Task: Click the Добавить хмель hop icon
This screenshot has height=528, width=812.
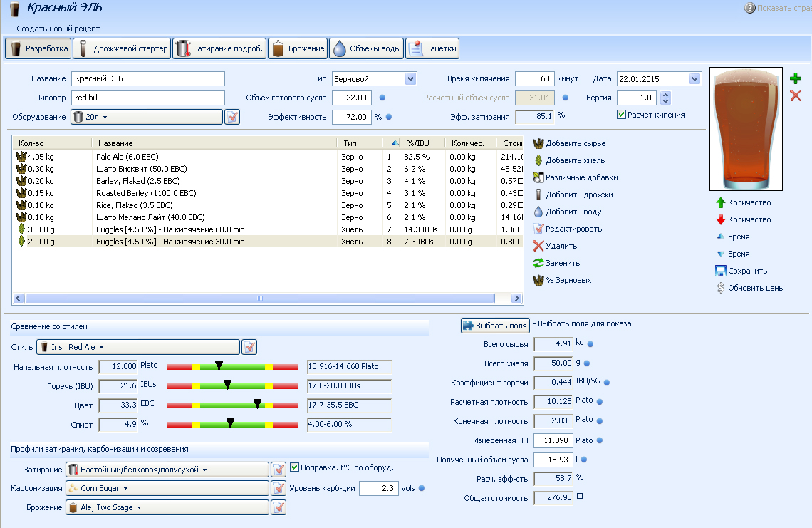Action: point(538,160)
